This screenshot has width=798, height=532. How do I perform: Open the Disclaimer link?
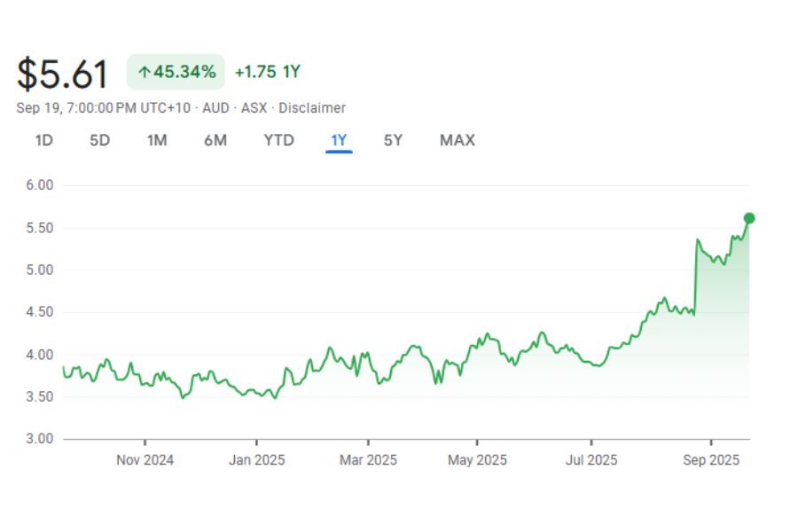pos(312,108)
